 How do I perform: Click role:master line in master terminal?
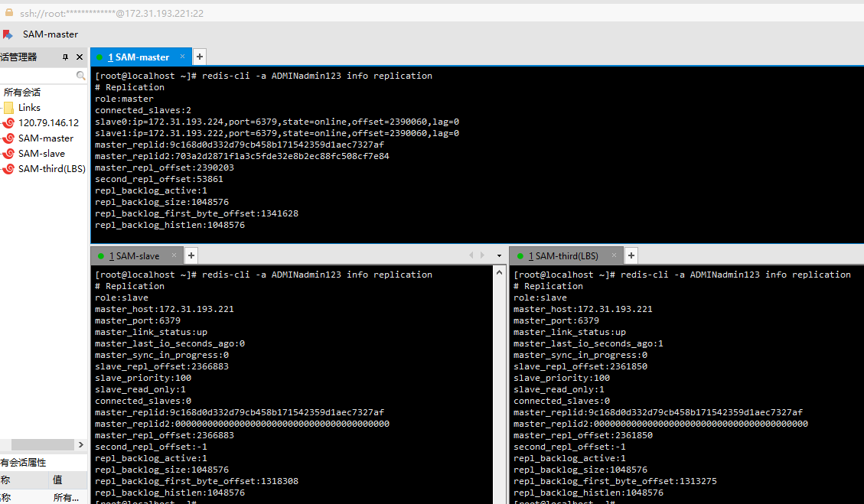[124, 99]
